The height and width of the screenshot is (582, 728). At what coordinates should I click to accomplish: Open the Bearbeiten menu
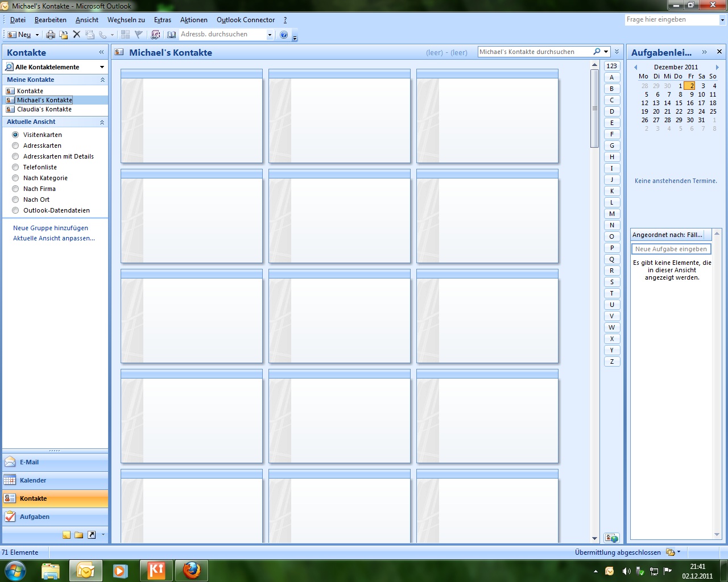tap(50, 20)
